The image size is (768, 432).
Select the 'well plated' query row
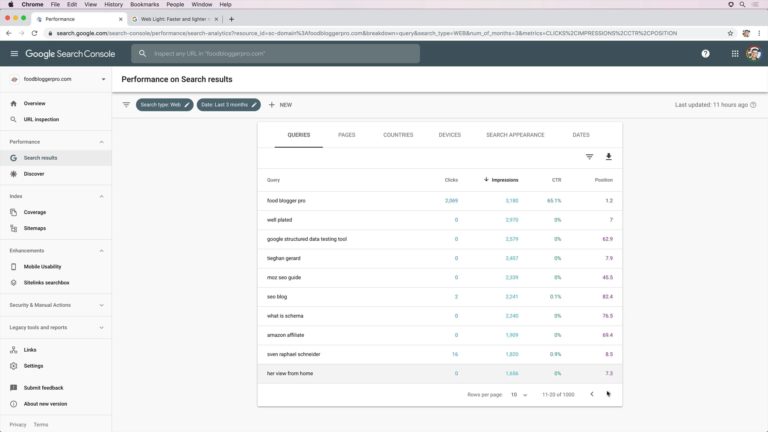tap(440, 220)
